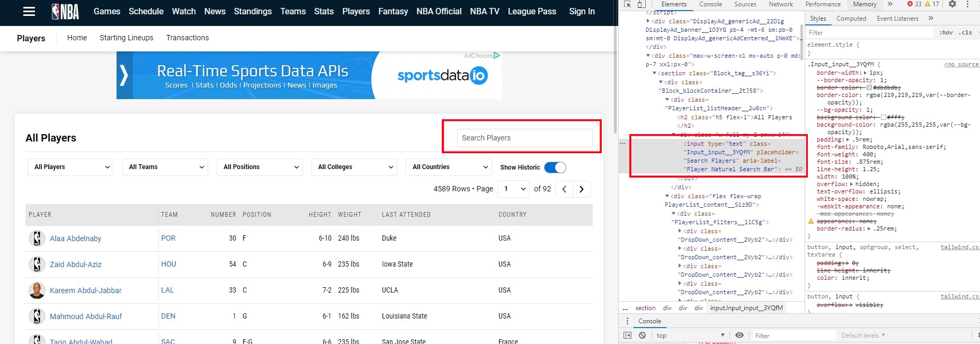Sort table by the PLAYER column header
Screen dimensions: 980x344
40,215
